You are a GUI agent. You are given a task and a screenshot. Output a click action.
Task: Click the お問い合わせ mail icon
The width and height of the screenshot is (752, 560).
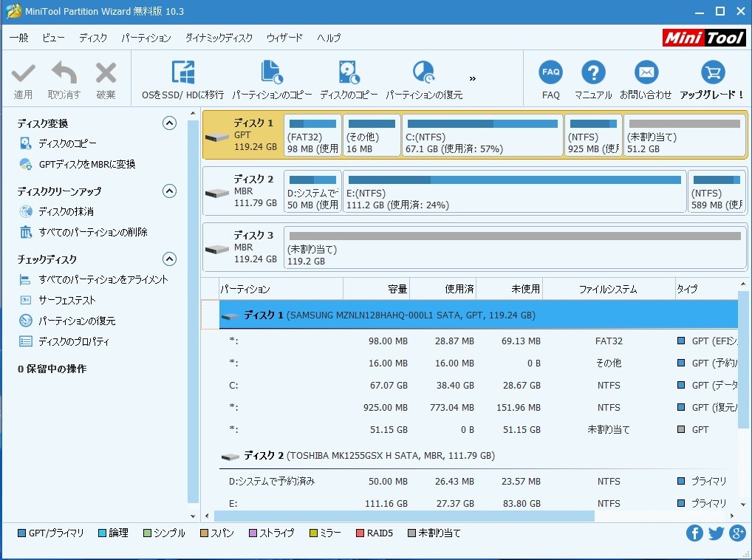(646, 73)
